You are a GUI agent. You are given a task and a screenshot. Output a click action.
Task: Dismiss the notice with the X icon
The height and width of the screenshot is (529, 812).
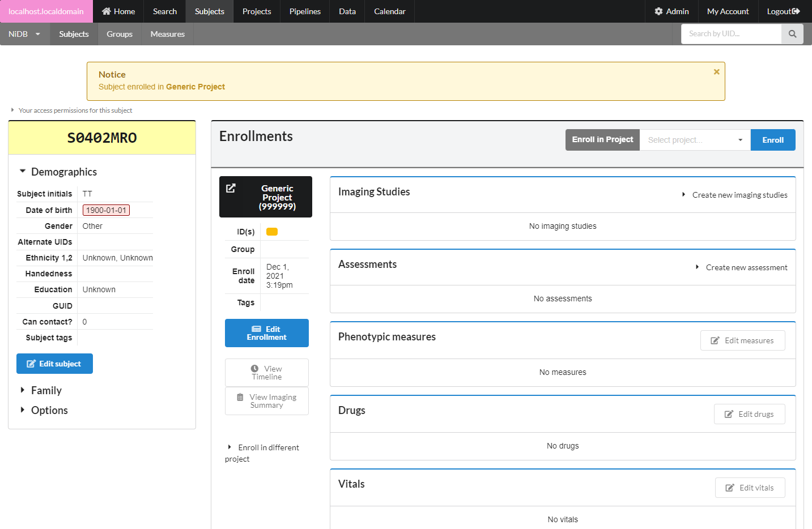pyautogui.click(x=716, y=72)
